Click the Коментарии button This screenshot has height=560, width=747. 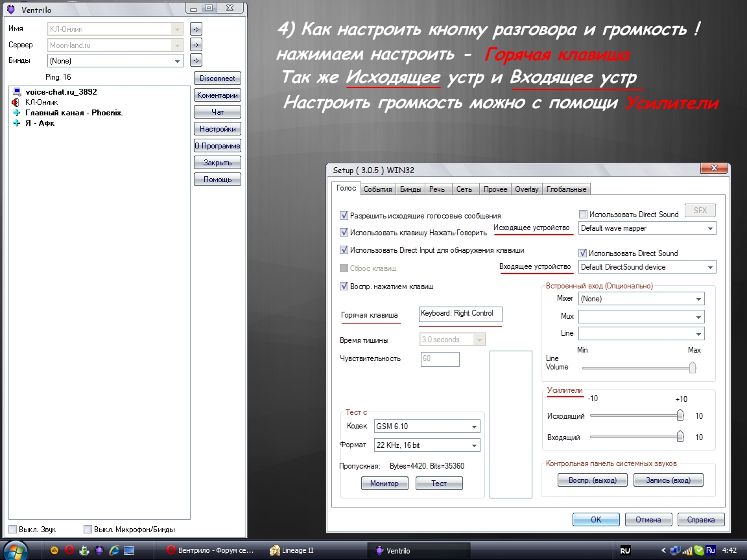tap(217, 95)
